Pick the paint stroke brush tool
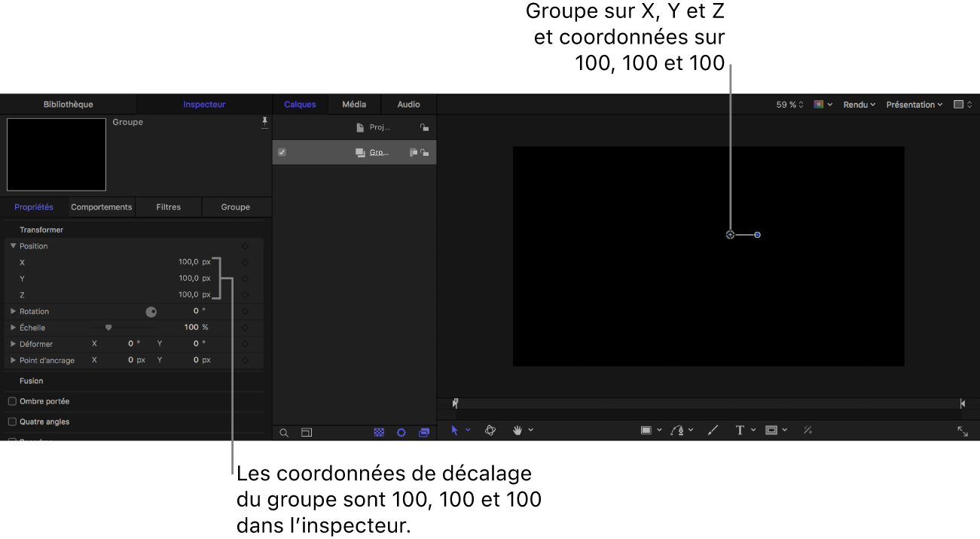Screen dimensions: 980x539 coord(713,431)
